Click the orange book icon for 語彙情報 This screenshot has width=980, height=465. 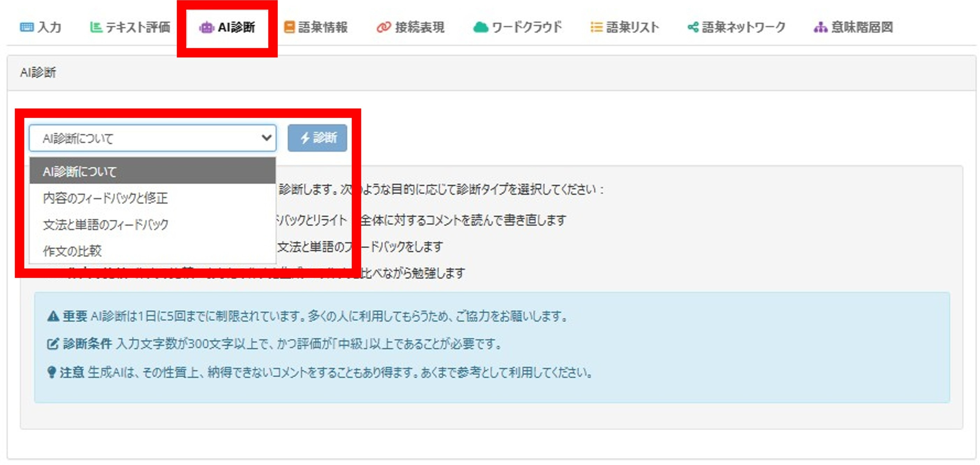pos(289,27)
